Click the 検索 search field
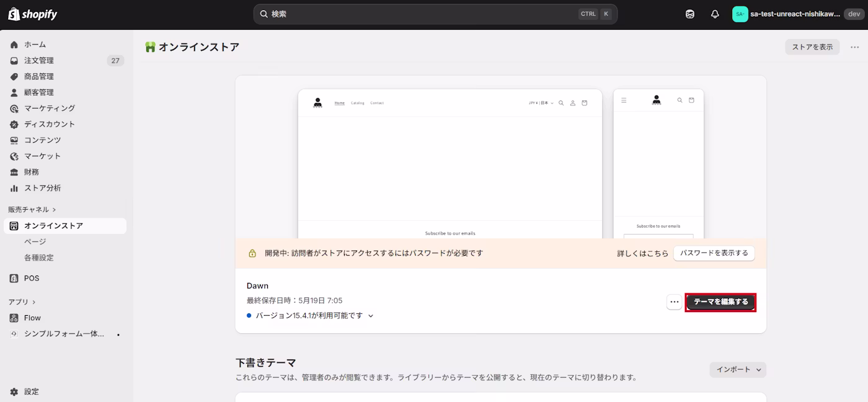This screenshot has height=402, width=868. point(435,14)
